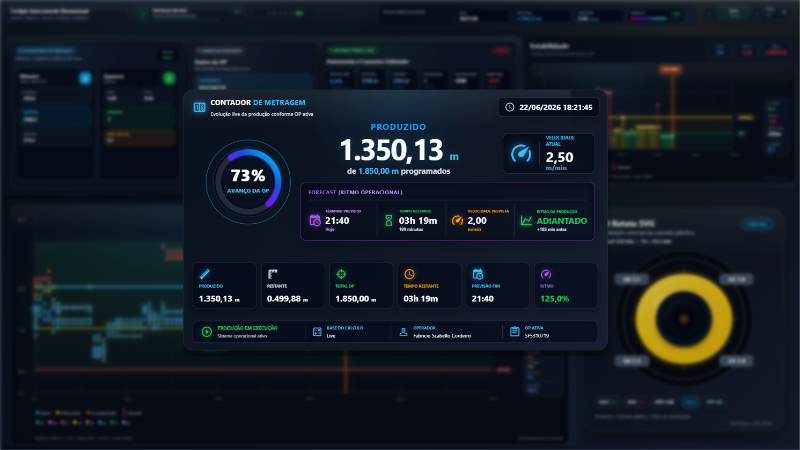Click the clock icon beside the date
Viewport: 800px width, 450px height.
(x=509, y=107)
